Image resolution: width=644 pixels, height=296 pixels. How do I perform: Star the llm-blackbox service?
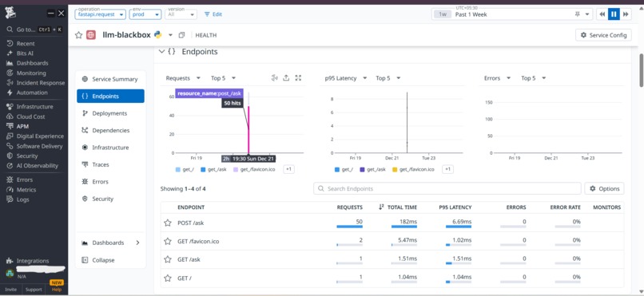click(x=78, y=35)
